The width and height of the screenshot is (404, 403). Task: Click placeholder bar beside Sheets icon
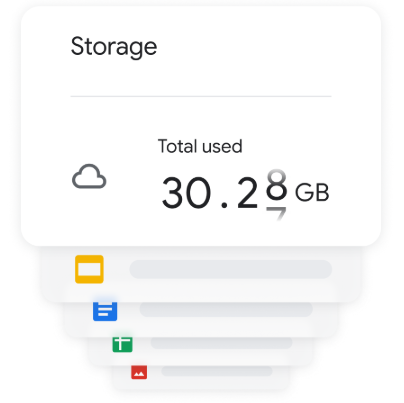tap(221, 343)
